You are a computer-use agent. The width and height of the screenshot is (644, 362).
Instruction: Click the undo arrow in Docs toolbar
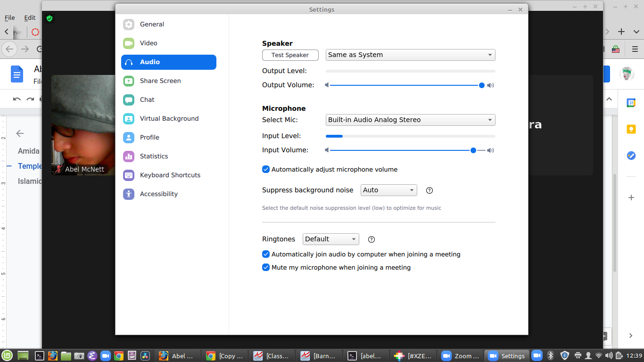point(17,99)
